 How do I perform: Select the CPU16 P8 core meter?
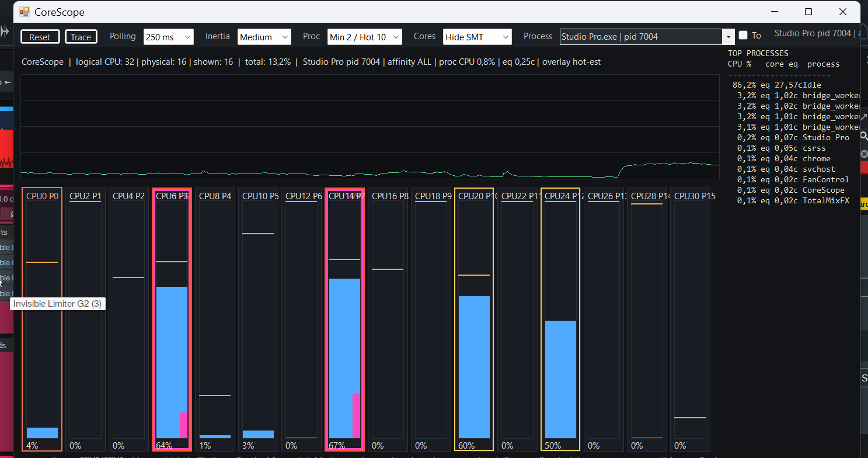(388, 320)
